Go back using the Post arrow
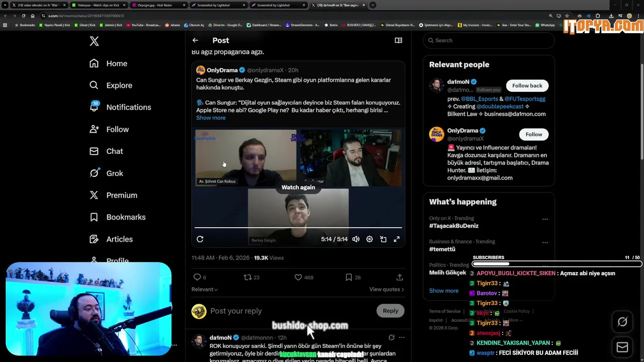This screenshot has height=362, width=644. point(195,40)
